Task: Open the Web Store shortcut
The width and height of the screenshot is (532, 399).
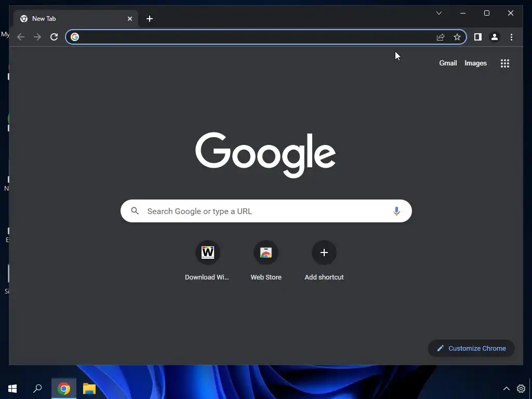Action: click(266, 260)
